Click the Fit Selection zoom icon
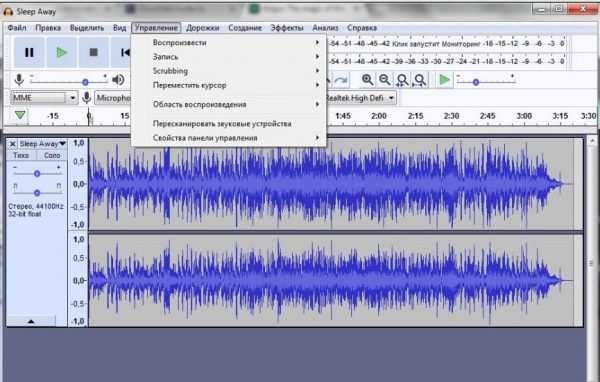This screenshot has width=600, height=382. [x=402, y=80]
